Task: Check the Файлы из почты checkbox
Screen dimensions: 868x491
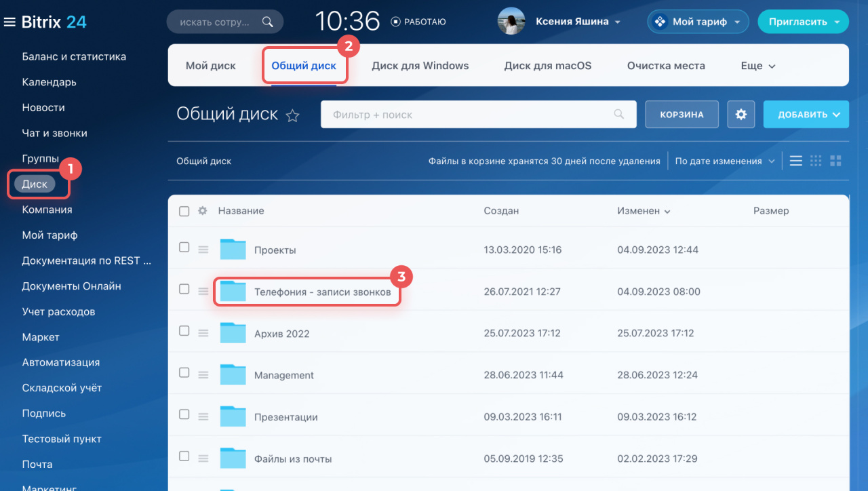Action: click(184, 456)
